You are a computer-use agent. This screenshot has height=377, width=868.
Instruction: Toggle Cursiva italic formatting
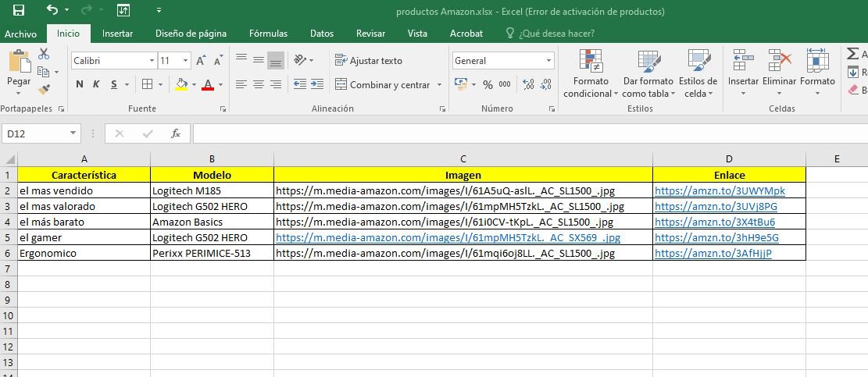tap(97, 84)
